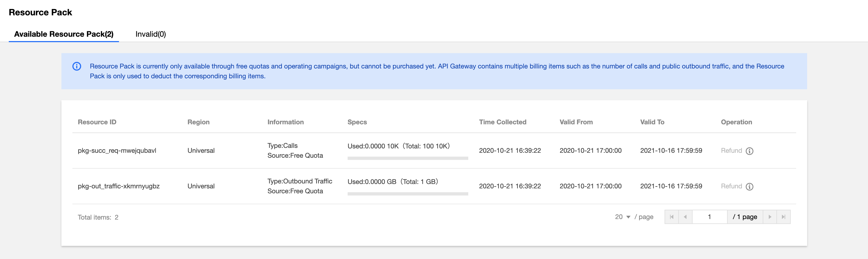The height and width of the screenshot is (259, 868).
Task: Open the 20 per page dropdown
Action: (x=623, y=217)
